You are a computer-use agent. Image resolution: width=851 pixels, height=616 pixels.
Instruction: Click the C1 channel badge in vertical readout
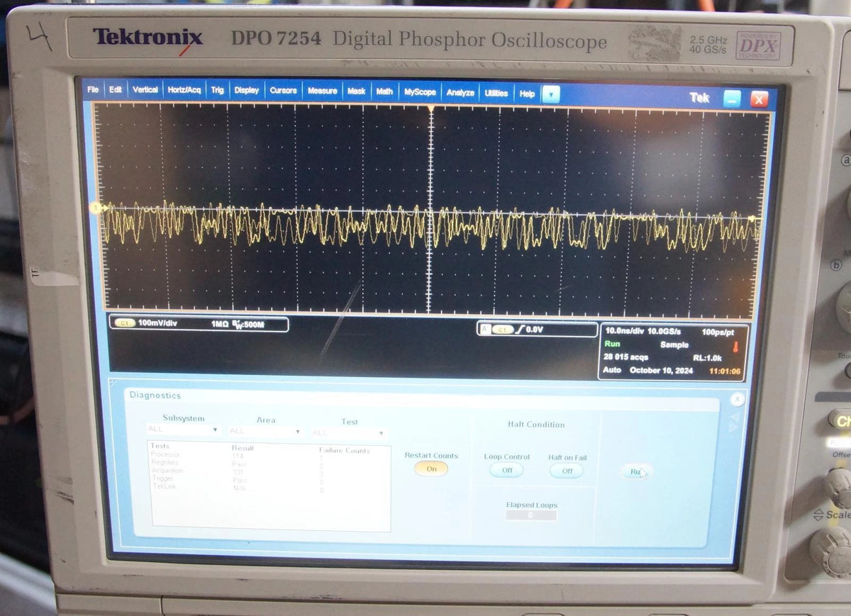[125, 323]
